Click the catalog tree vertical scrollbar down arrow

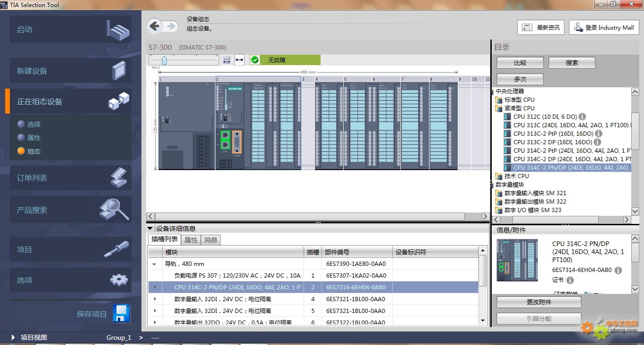point(635,211)
